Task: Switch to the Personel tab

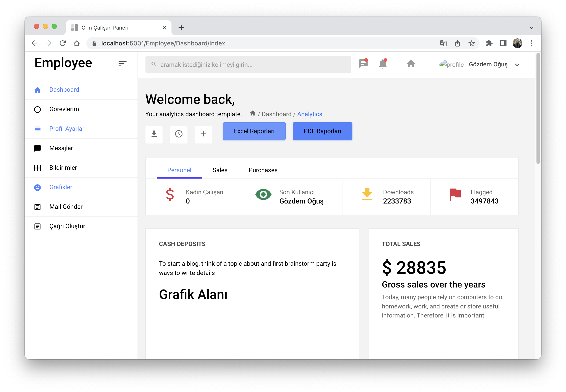Action: 179,170
